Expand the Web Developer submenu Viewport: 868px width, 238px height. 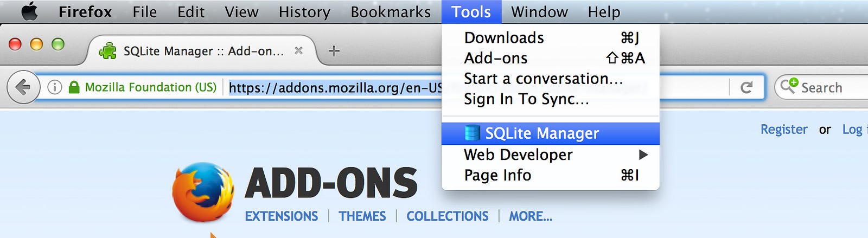(x=550, y=155)
